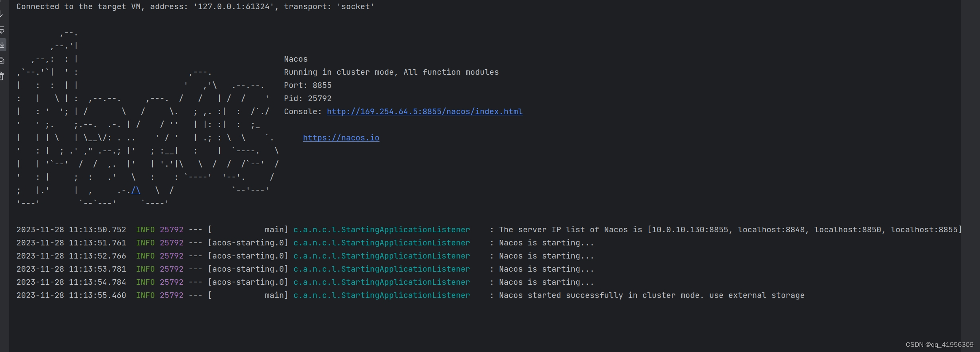
Task: Click timestamp '2023-11-28 11:13:55.460'
Action: 71,296
